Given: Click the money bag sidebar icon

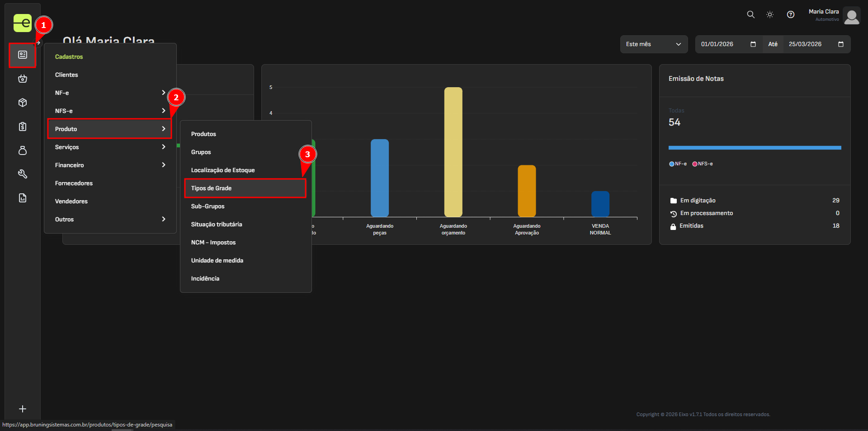Looking at the screenshot, I should [23, 150].
